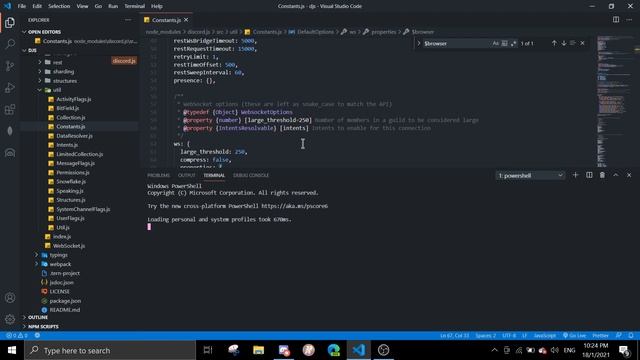Expand the sharding folder
Screen dimensions: 640x360
pyautogui.click(x=63, y=71)
